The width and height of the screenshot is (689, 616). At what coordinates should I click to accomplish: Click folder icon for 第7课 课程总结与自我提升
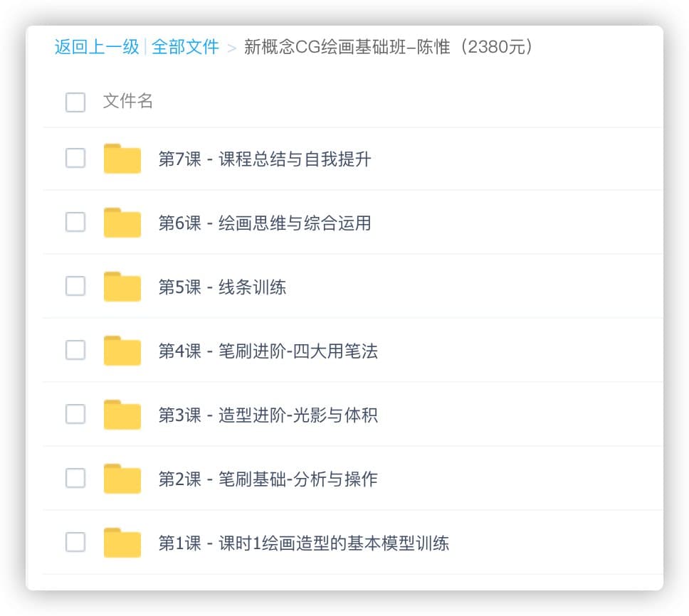122,159
